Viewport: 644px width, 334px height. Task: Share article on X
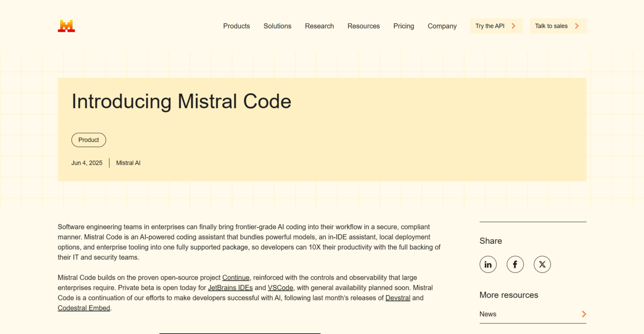[x=542, y=264]
